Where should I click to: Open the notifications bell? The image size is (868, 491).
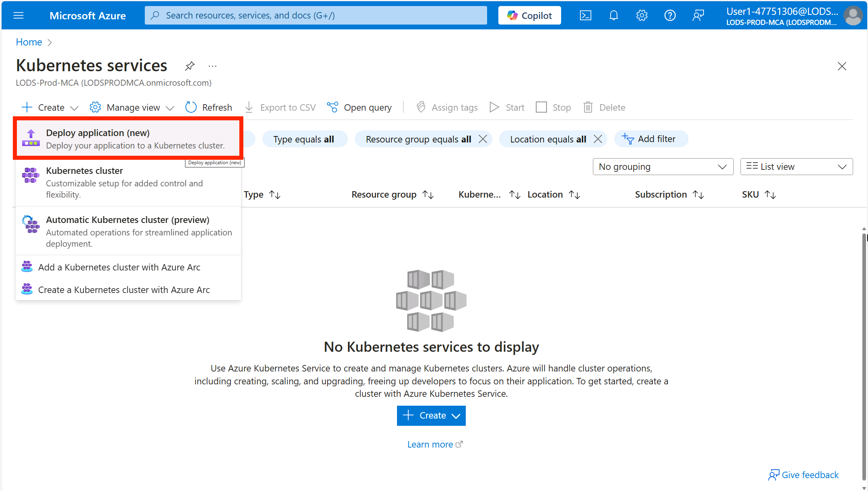coord(613,15)
